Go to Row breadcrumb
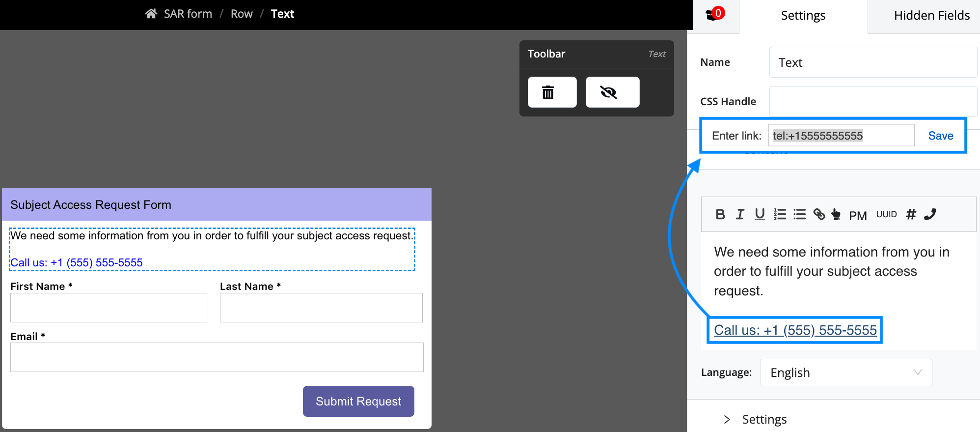 (x=242, y=14)
